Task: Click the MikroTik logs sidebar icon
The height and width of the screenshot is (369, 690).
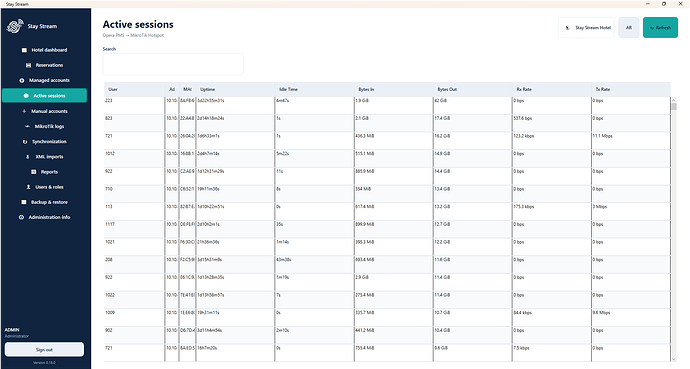Action: click(x=28, y=126)
